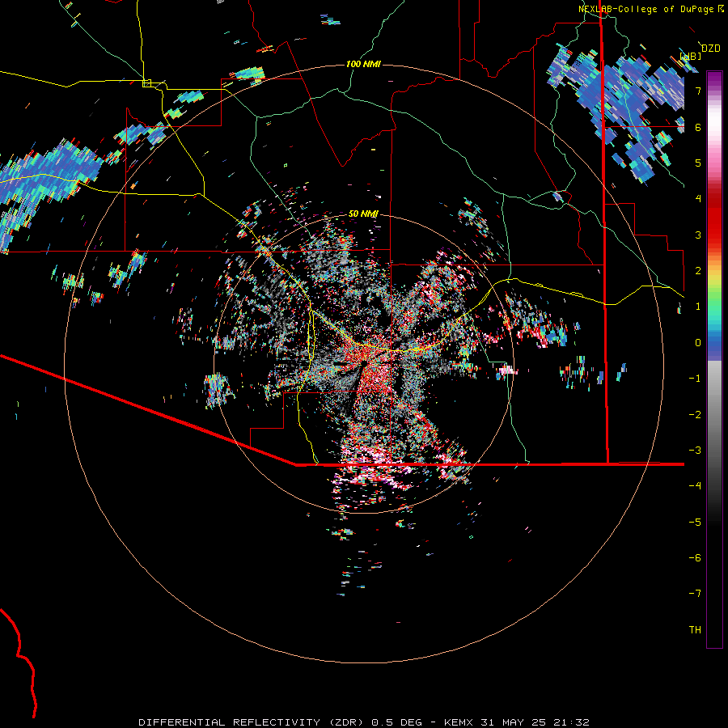The width and height of the screenshot is (728, 728).
Task: Click the 7 value on the color scale
Action: 698,91
